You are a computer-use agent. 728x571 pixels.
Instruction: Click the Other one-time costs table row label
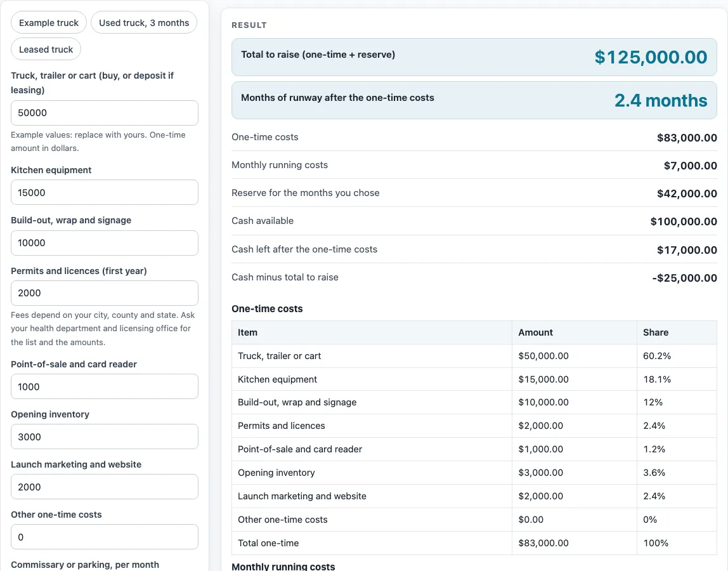point(283,520)
